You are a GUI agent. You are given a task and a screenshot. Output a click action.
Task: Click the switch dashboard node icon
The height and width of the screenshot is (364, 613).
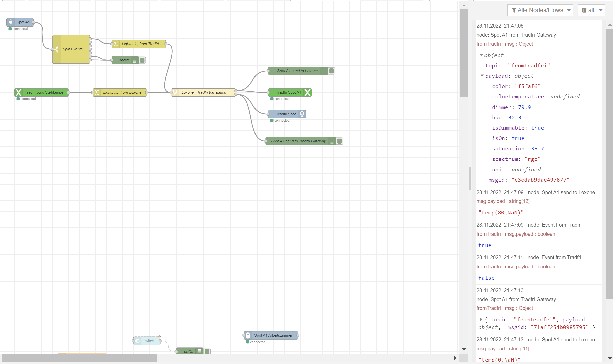tap(138, 341)
